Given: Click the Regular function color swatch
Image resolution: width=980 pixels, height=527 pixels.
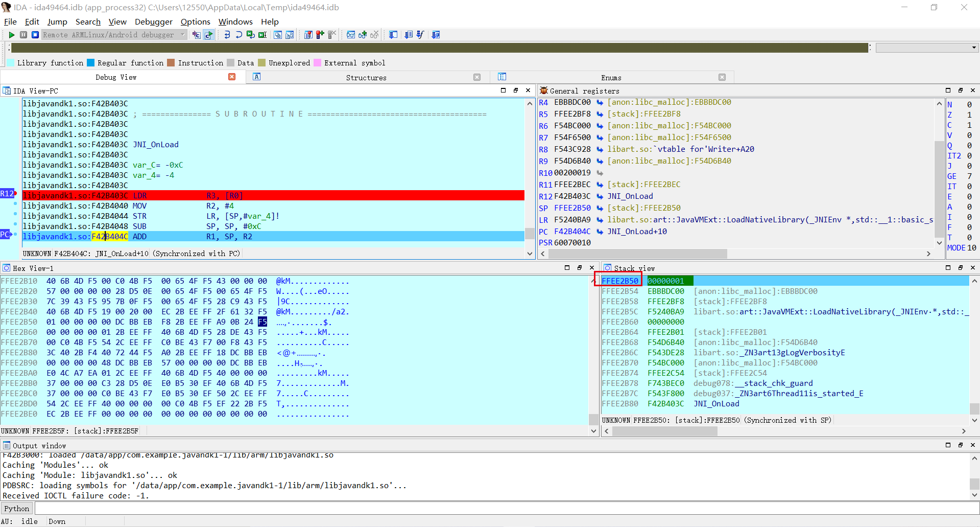Looking at the screenshot, I should [90, 63].
